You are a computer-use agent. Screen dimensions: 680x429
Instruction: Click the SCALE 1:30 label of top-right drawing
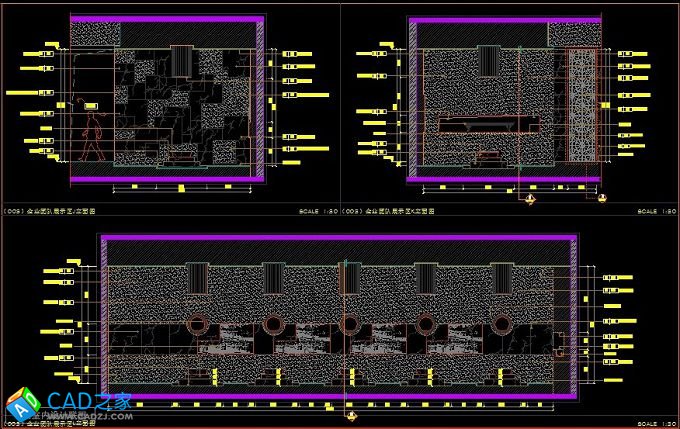(655, 212)
